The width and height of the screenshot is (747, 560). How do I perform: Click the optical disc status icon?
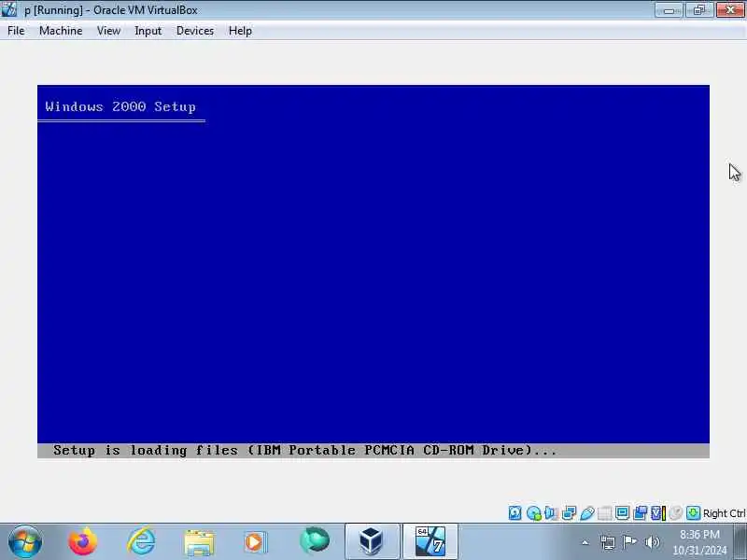(x=533, y=512)
